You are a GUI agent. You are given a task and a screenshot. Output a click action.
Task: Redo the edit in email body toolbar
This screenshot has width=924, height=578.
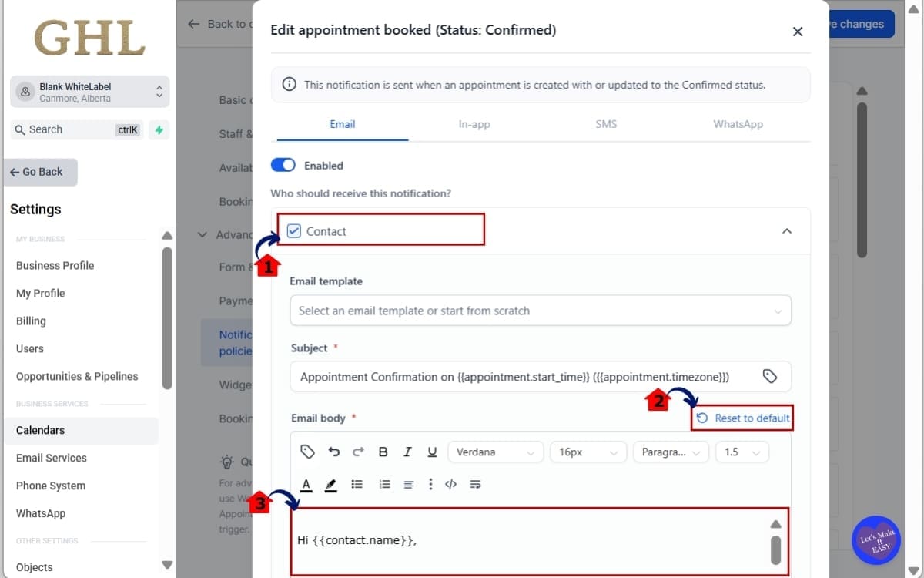[358, 452]
